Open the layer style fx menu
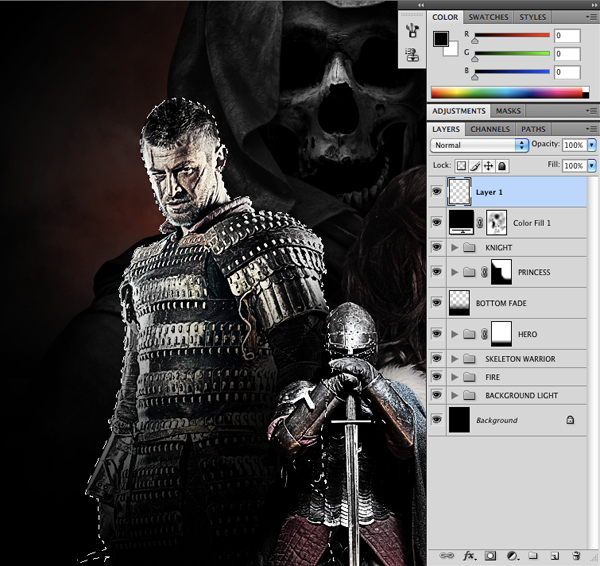The height and width of the screenshot is (566, 600). click(468, 555)
